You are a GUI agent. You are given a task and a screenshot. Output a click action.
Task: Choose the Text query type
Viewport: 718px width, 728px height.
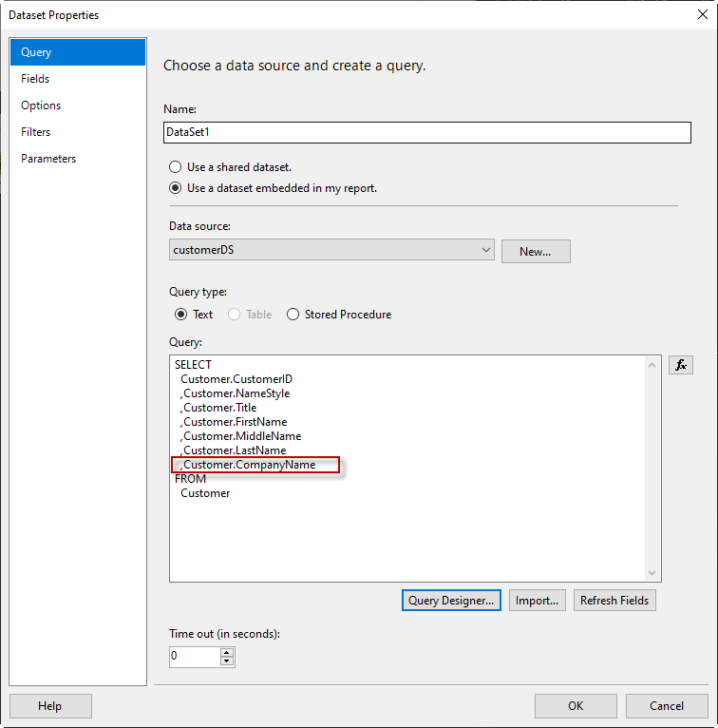(181, 315)
